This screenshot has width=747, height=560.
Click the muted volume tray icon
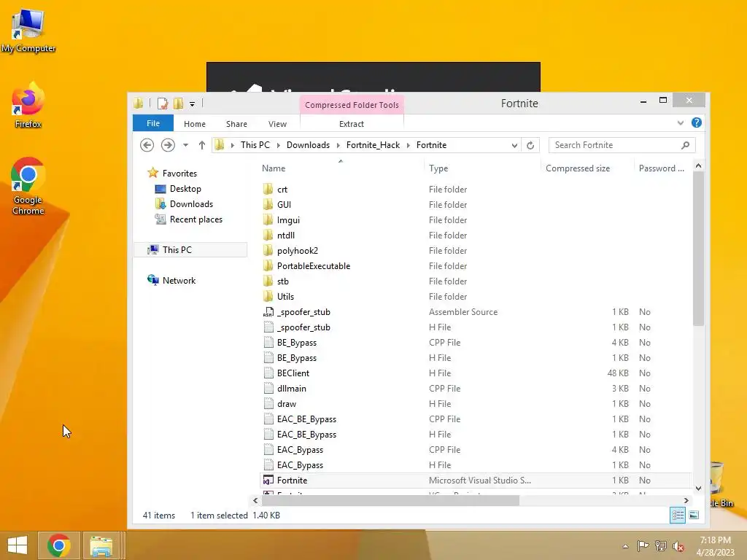pyautogui.click(x=678, y=545)
